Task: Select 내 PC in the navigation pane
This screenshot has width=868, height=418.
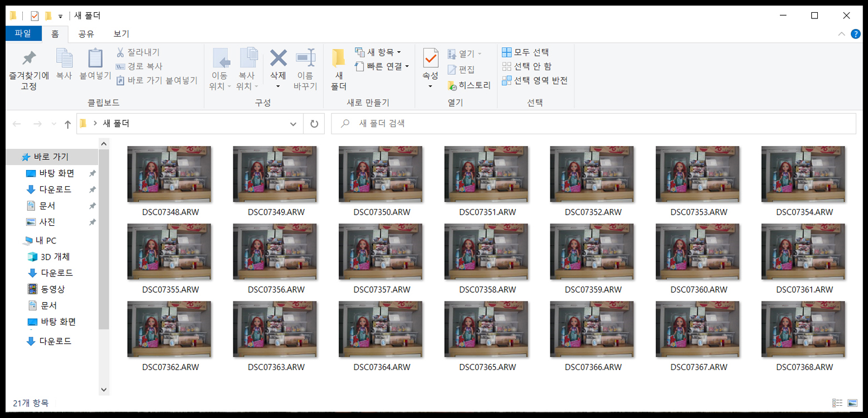Action: click(46, 241)
